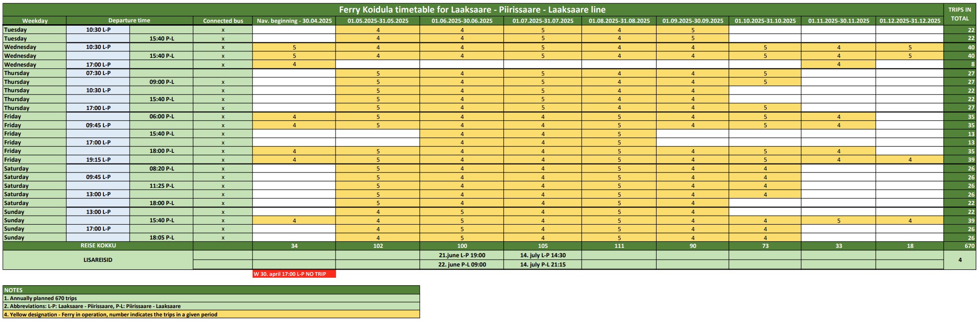This screenshot has height=322, width=980.
Task: Click the Friday 06:00 P-L departure cell
Action: coord(161,116)
